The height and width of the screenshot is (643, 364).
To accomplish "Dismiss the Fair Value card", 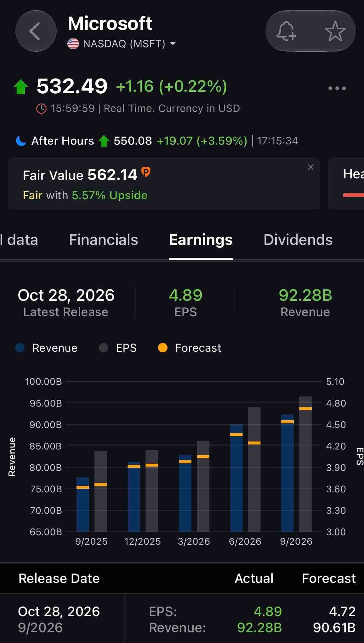I will [310, 167].
